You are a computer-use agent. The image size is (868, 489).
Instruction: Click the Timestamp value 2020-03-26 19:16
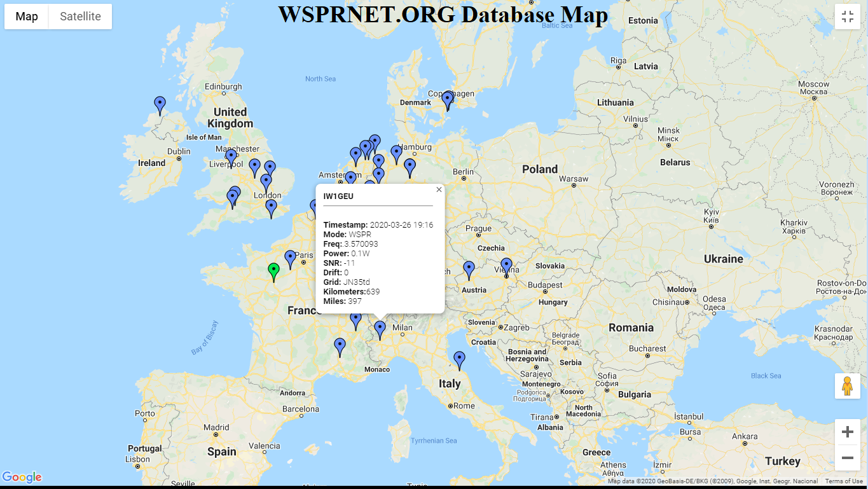[x=401, y=225]
